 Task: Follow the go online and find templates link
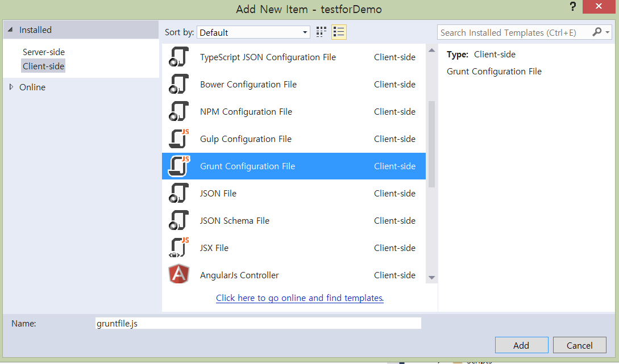tap(300, 298)
